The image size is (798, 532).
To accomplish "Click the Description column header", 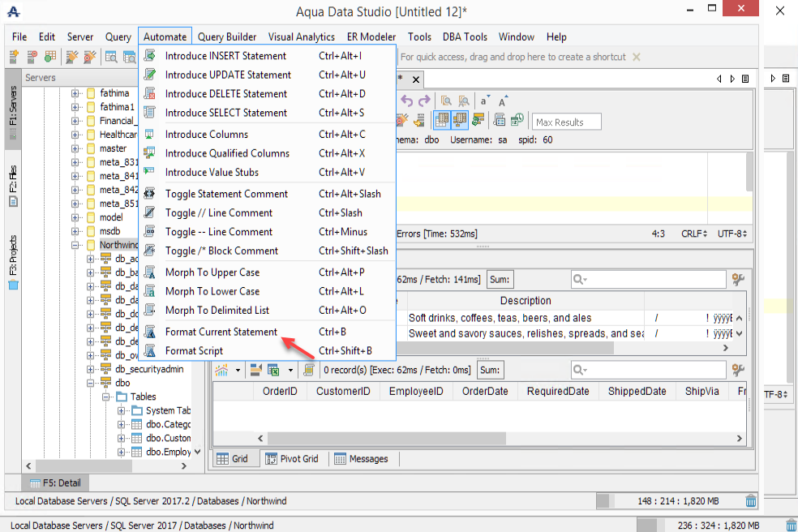I will pyautogui.click(x=526, y=300).
